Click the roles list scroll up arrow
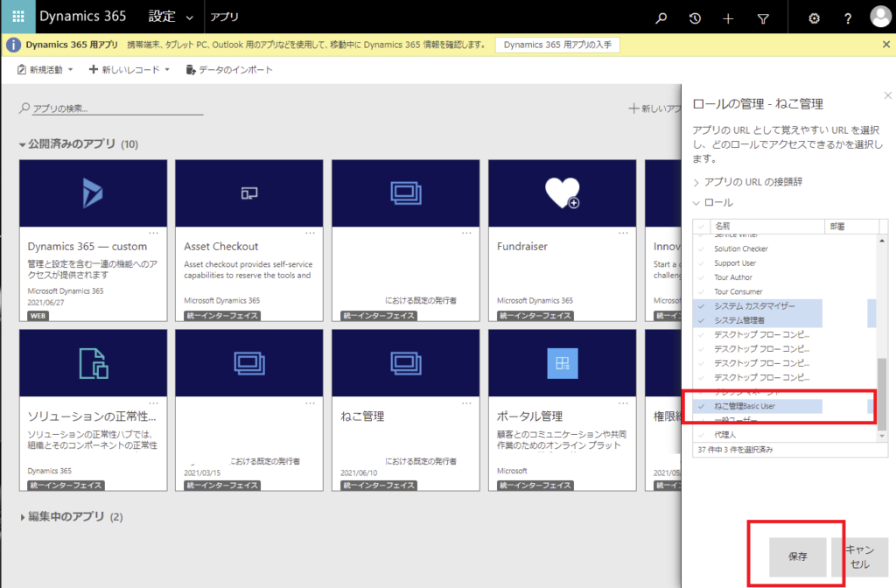 point(882,241)
